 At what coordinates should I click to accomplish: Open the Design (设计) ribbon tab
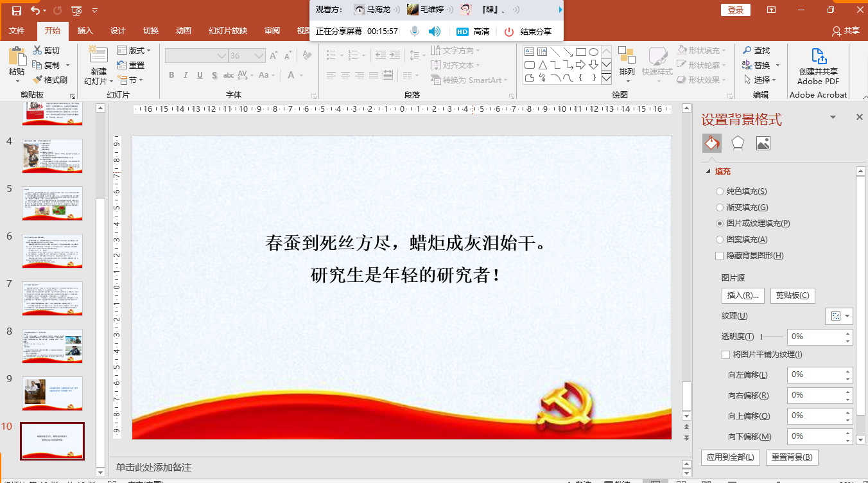click(x=118, y=31)
